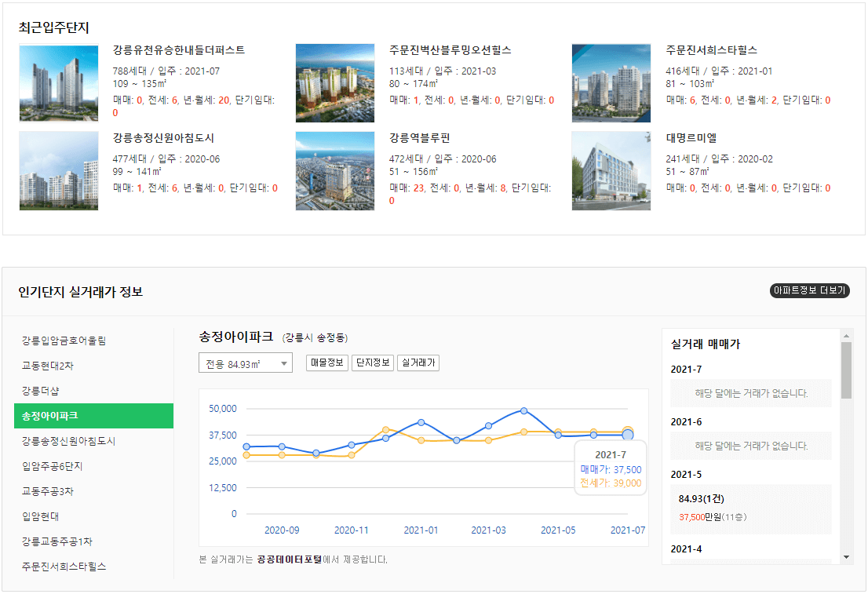
Task: Click the scroll-down arrow of 실거래 매매가 list
Action: [x=846, y=557]
